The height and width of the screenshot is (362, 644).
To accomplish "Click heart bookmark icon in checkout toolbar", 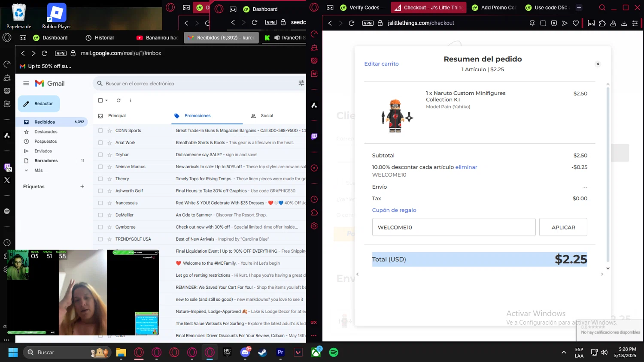I will pyautogui.click(x=576, y=23).
